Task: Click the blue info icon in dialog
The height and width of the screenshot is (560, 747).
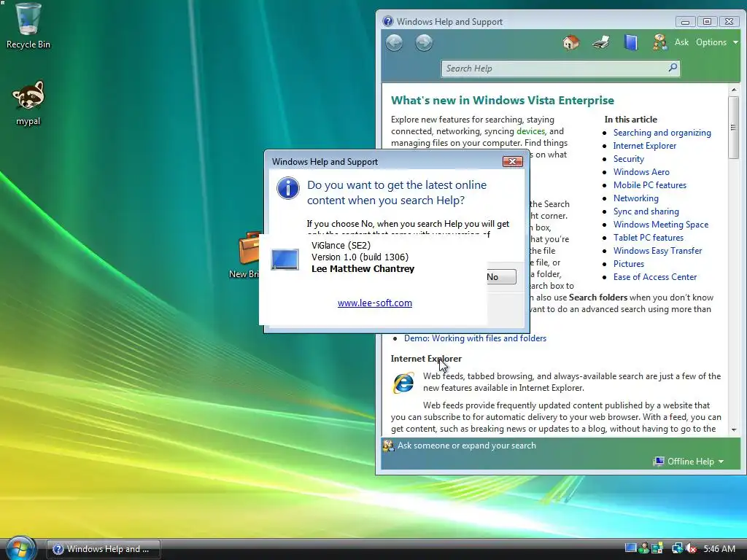Action: click(287, 188)
